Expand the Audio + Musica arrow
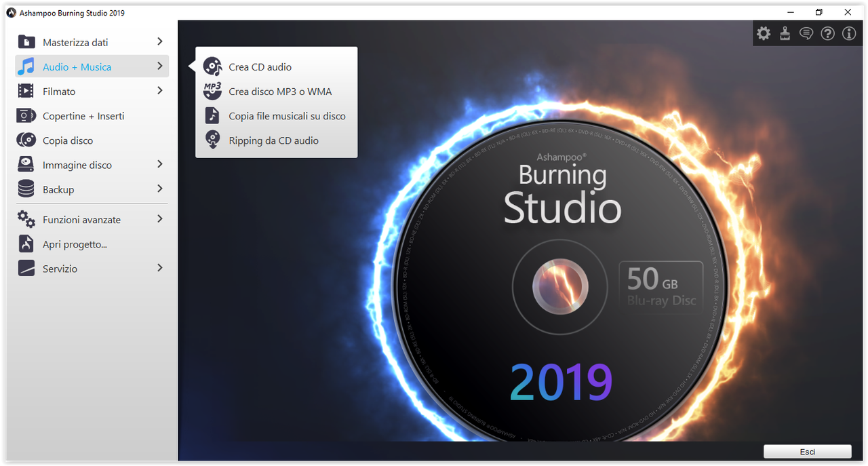This screenshot has height=466, width=868. (x=160, y=66)
